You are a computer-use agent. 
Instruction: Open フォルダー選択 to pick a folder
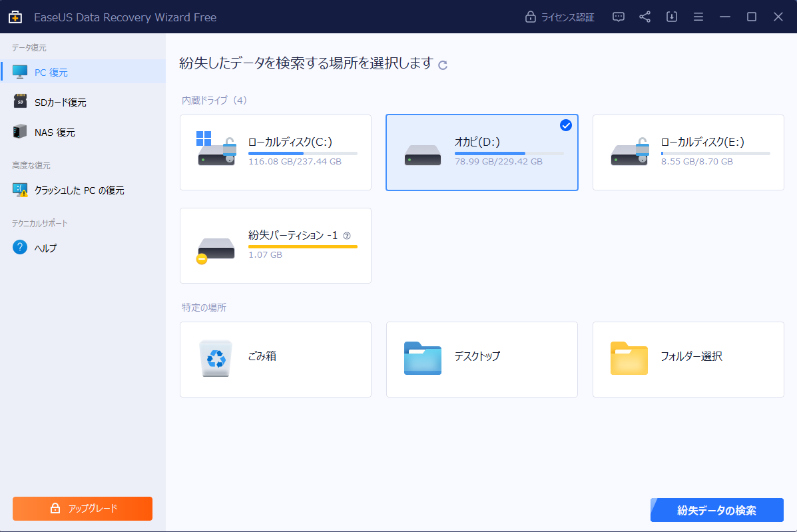[x=687, y=360]
